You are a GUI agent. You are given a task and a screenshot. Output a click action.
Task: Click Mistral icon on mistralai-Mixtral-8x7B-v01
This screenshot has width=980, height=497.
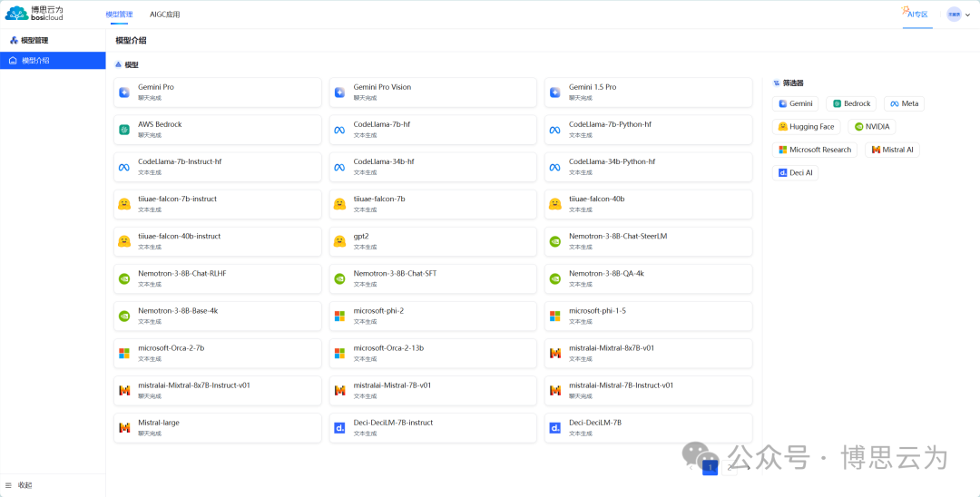coord(555,354)
